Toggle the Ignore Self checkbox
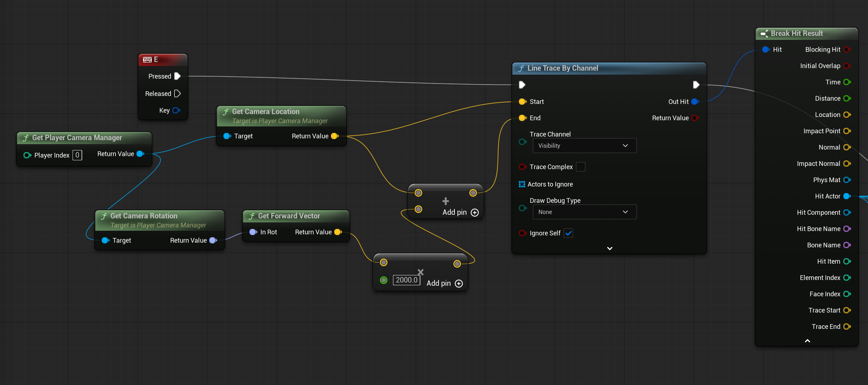The height and width of the screenshot is (385, 868). [569, 233]
